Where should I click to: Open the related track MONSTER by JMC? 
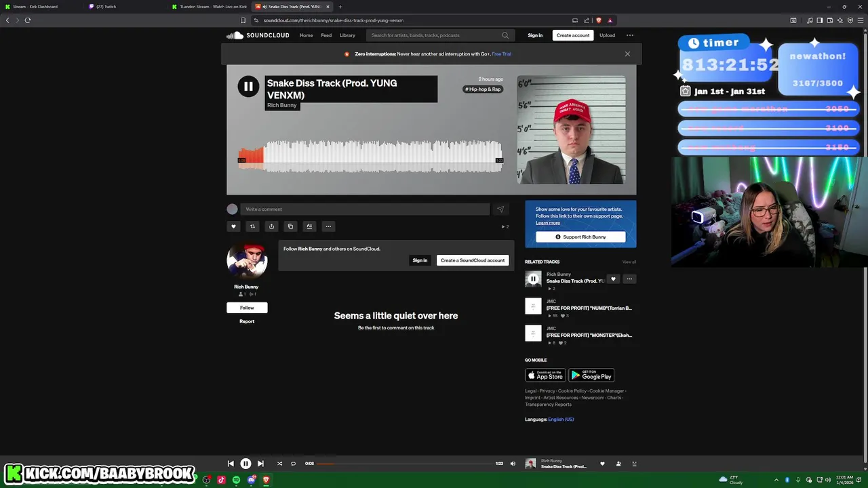[589, 335]
